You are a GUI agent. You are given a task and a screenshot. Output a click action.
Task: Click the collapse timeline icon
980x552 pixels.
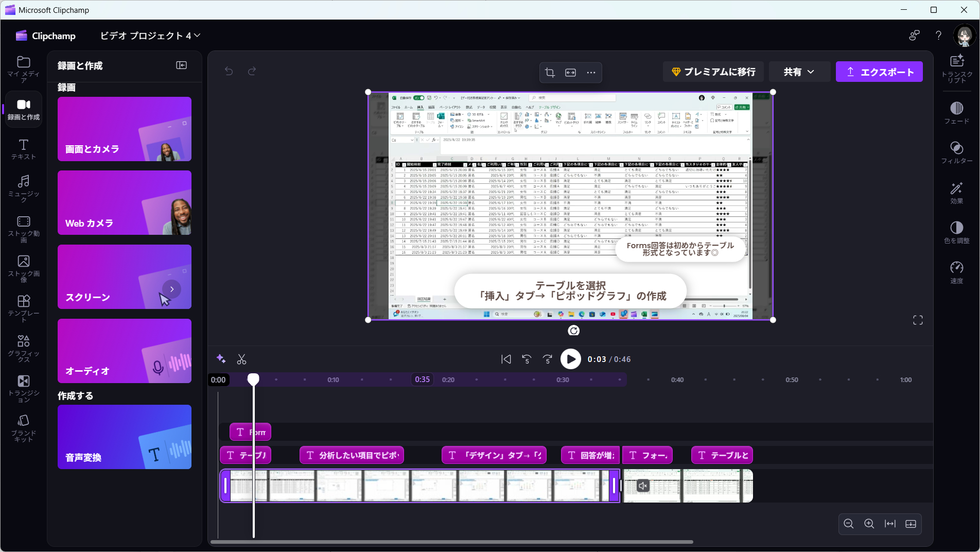click(x=911, y=524)
